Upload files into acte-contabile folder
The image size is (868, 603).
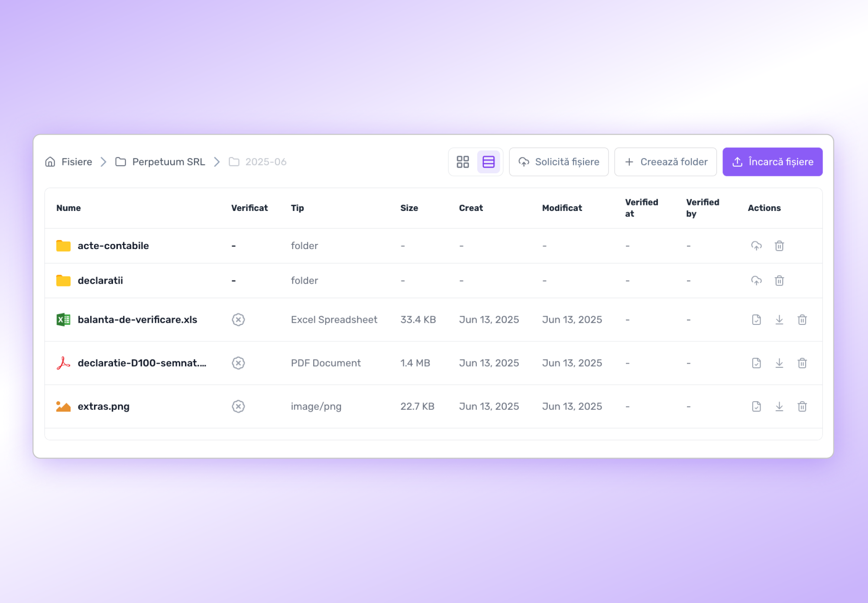(x=756, y=246)
